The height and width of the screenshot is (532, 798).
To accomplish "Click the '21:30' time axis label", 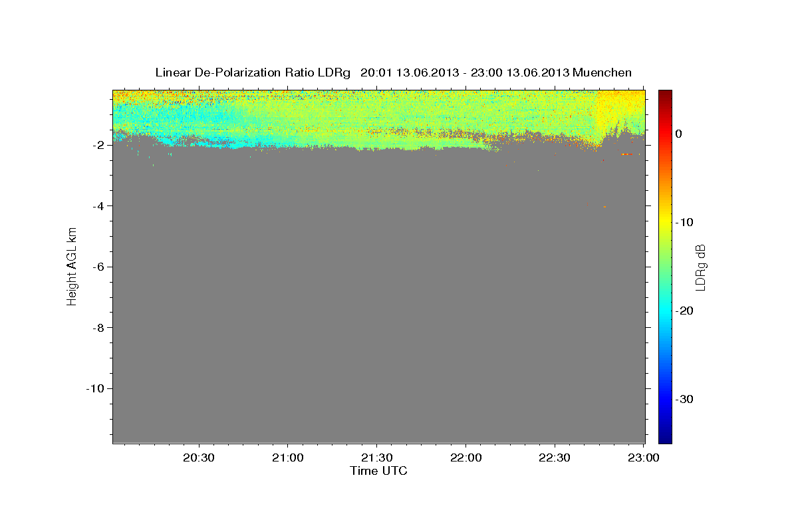I will 377,458.
